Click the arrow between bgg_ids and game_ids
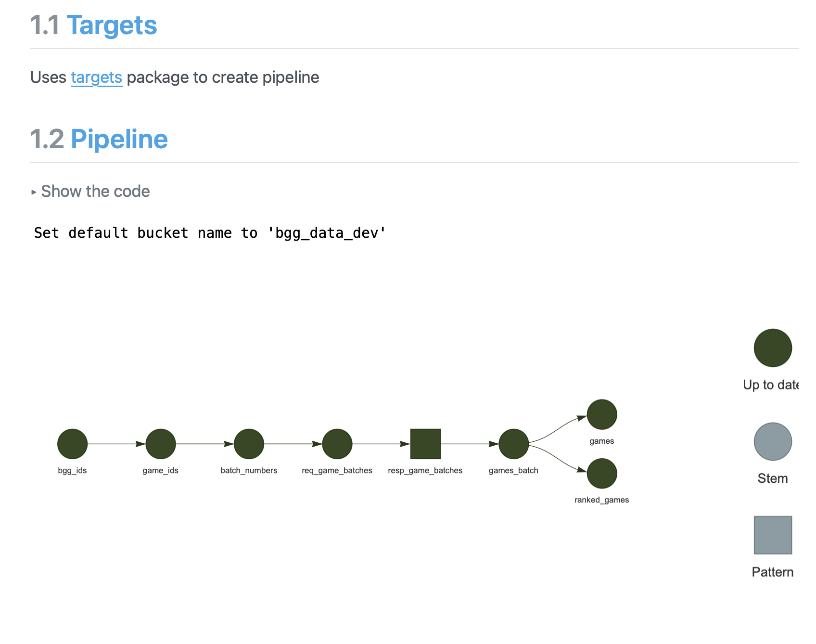This screenshot has height=644, width=816. [116, 444]
